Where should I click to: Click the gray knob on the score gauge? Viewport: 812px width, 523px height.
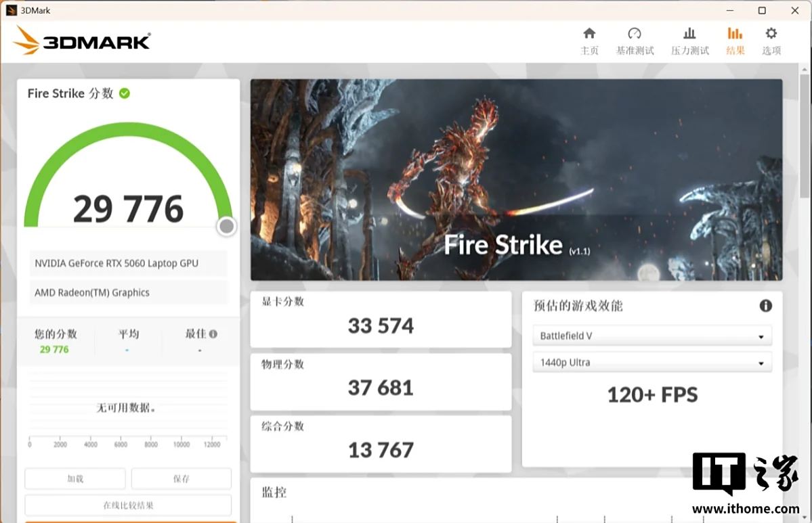(227, 227)
